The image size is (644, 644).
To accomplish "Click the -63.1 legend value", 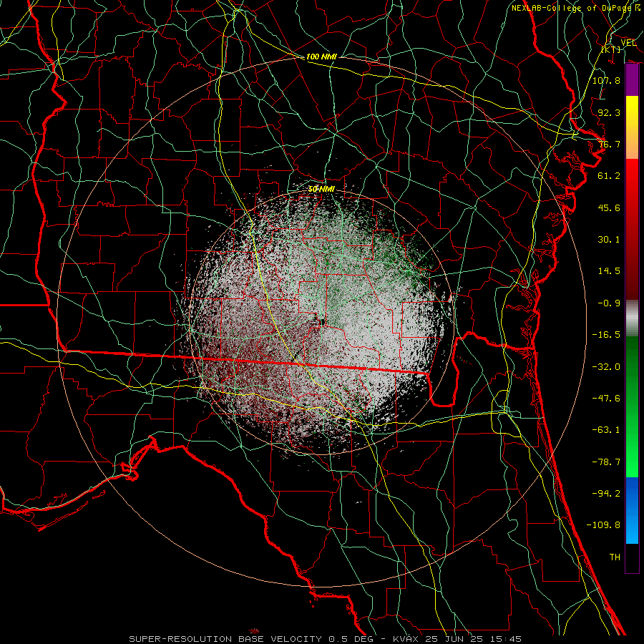I will (x=606, y=430).
